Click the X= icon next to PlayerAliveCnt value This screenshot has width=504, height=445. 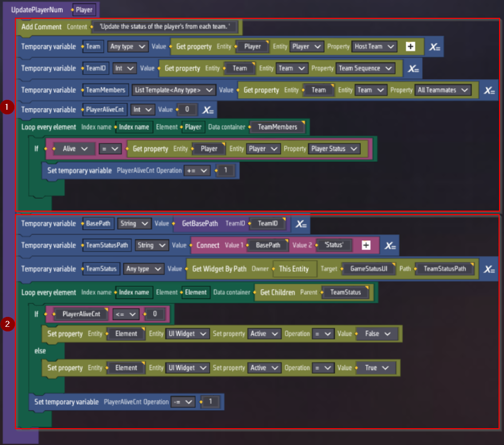(x=208, y=110)
